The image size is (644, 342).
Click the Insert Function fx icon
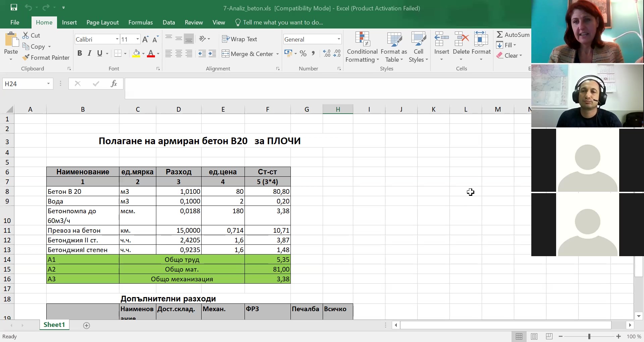[x=114, y=83]
